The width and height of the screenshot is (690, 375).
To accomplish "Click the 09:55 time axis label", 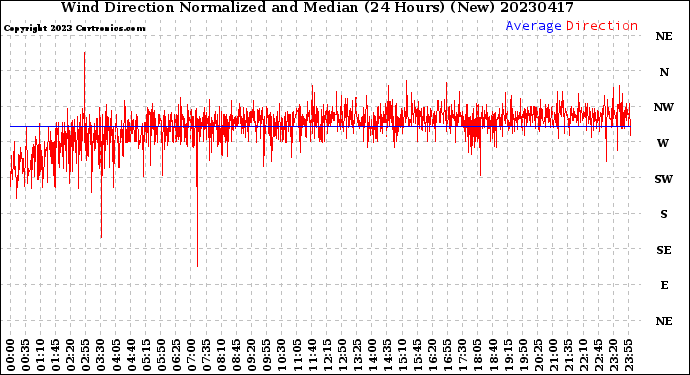I will coord(267,355).
